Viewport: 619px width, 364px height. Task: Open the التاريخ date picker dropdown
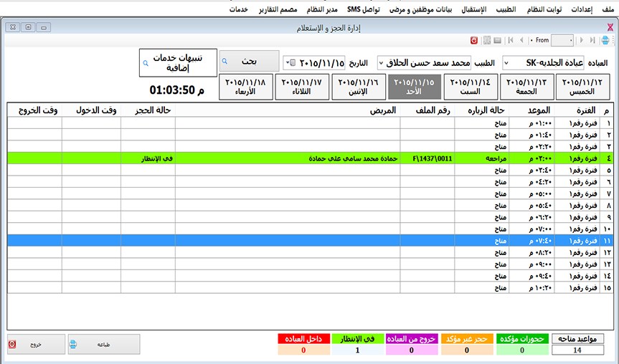(x=288, y=62)
